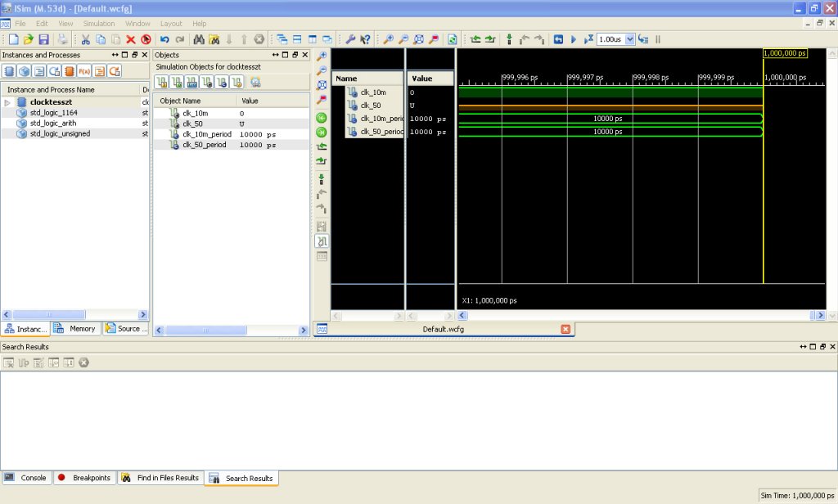Delete using the red X icon
Screen dimensions: 838x504
tap(130, 39)
